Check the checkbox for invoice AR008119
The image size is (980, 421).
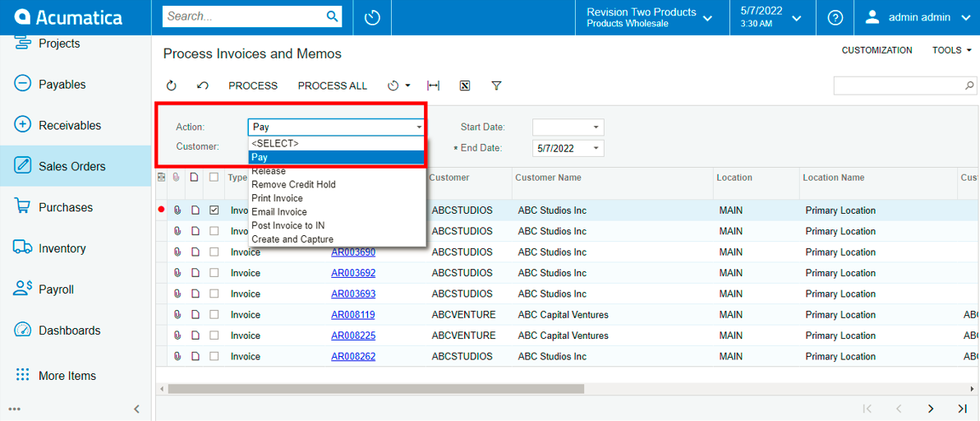click(x=214, y=315)
